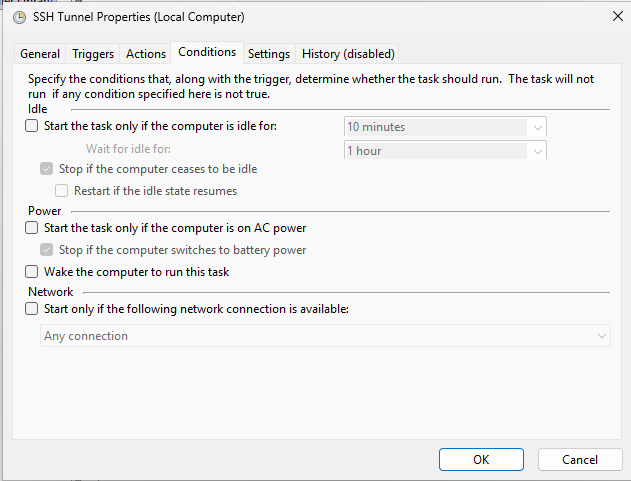Select the Conditions tab
The height and width of the screenshot is (481, 631).
[x=207, y=52]
